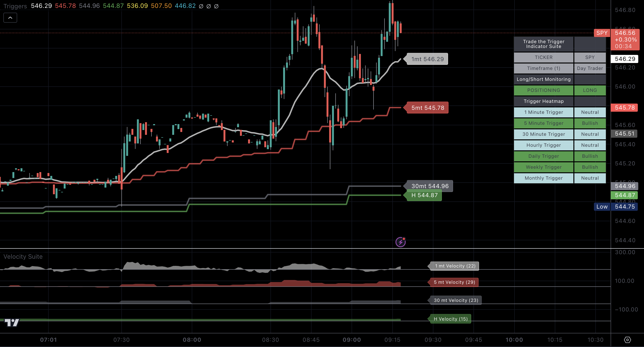The height and width of the screenshot is (347, 644).
Task: Click the POSITIONING table cell
Action: pyautogui.click(x=544, y=90)
